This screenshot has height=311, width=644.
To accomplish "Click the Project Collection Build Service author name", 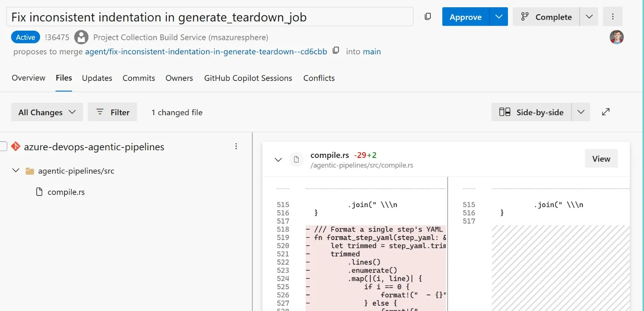I will (181, 37).
